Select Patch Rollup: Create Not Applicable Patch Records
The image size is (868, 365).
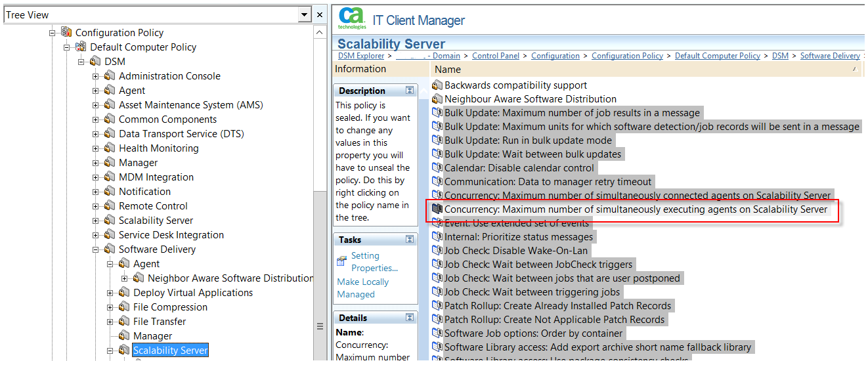click(x=554, y=320)
